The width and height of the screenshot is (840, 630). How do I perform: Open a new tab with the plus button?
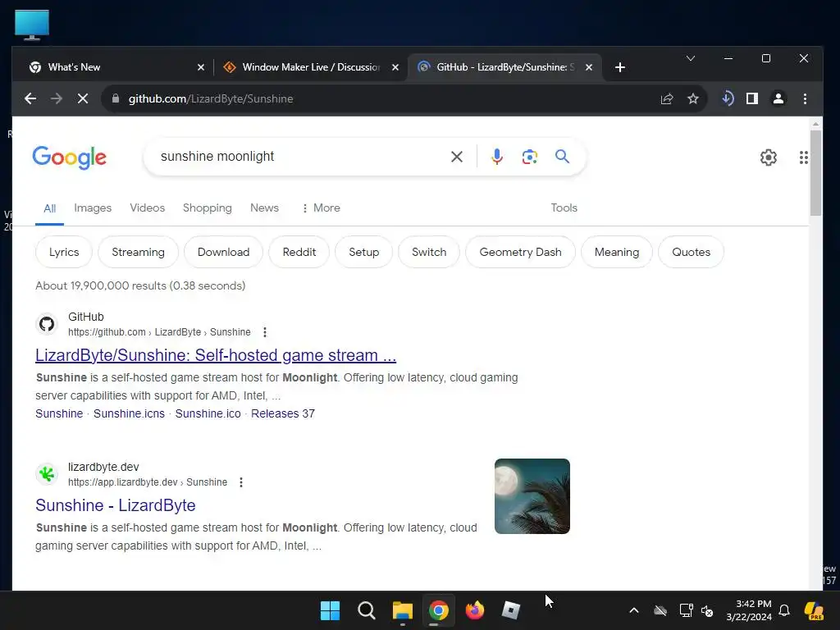(620, 67)
